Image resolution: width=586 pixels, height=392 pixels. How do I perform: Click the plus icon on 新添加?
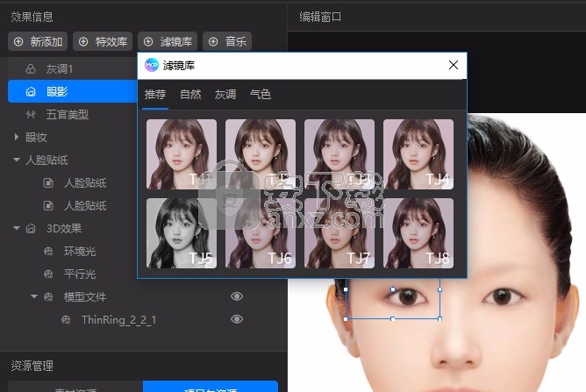[x=18, y=41]
